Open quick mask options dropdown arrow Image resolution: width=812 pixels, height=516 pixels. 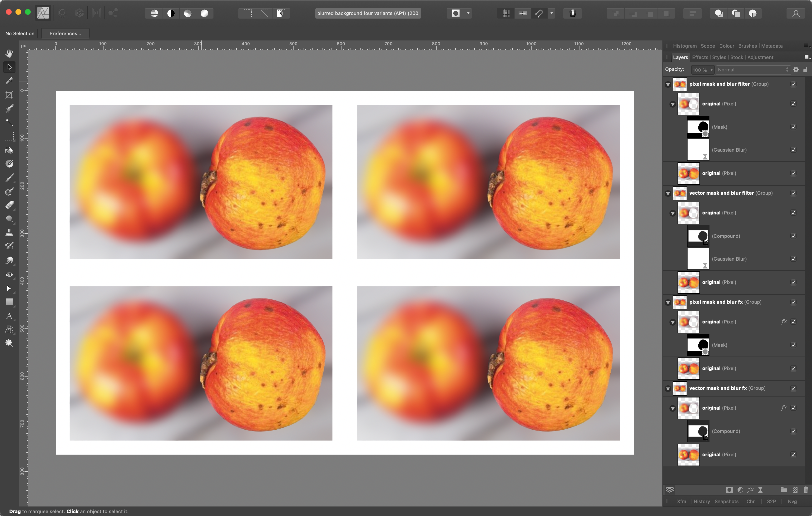tap(468, 13)
